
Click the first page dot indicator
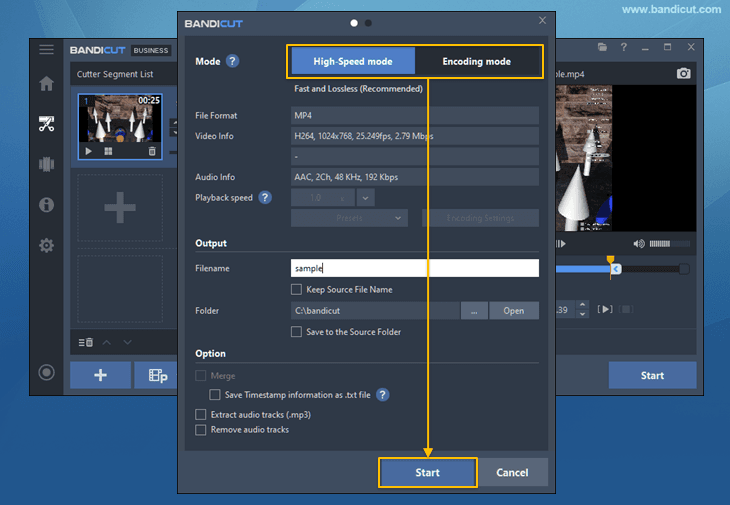(354, 23)
